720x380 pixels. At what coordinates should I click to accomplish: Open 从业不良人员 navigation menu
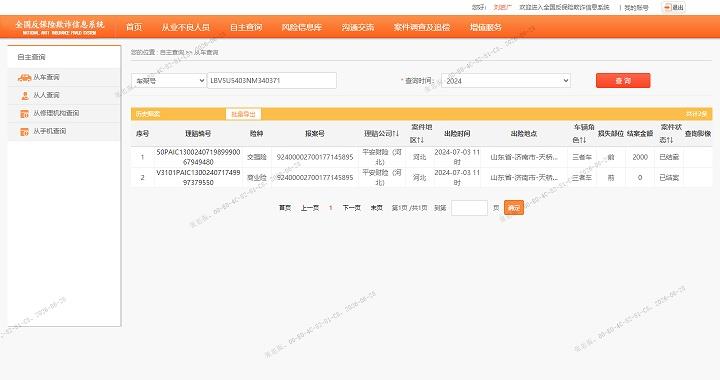coord(186,27)
